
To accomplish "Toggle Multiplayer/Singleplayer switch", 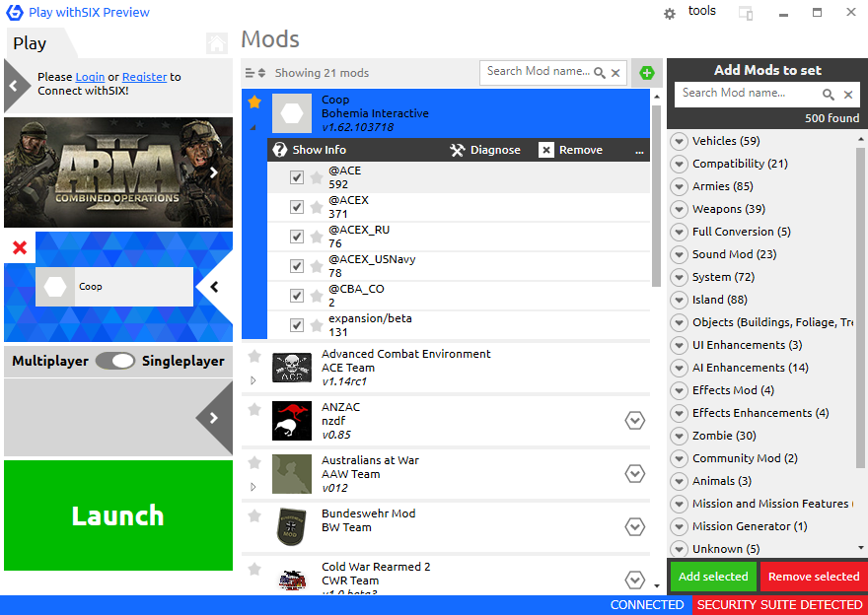I will pyautogui.click(x=115, y=361).
